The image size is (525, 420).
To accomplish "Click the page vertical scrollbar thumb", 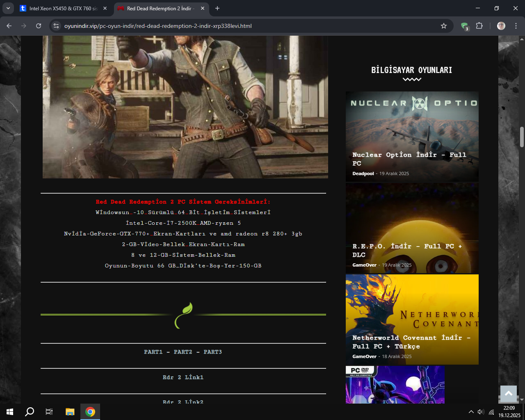I will tap(522, 137).
